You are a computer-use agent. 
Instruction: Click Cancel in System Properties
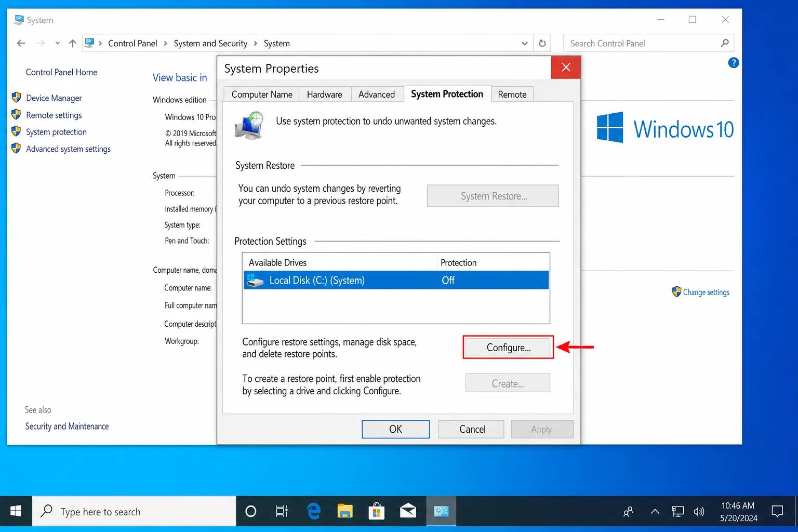coord(471,429)
